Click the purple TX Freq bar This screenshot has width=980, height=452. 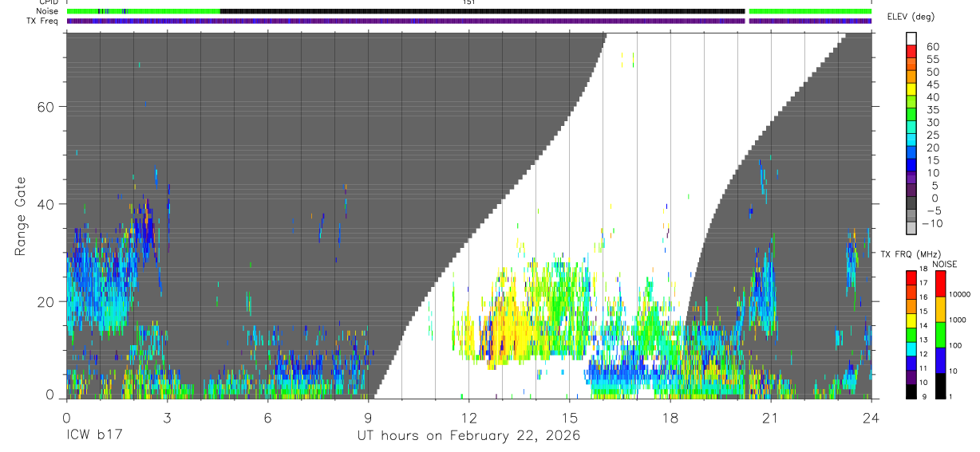tap(469, 21)
